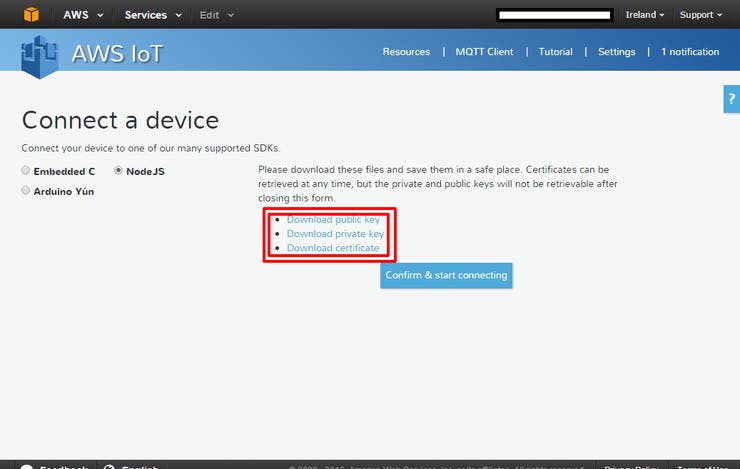This screenshot has height=469, width=740.
Task: Click the redacted account name field
Action: pyautogui.click(x=555, y=15)
